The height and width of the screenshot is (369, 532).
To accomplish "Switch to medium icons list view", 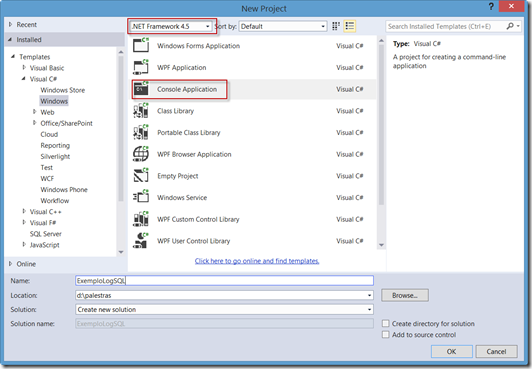I will 350,26.
